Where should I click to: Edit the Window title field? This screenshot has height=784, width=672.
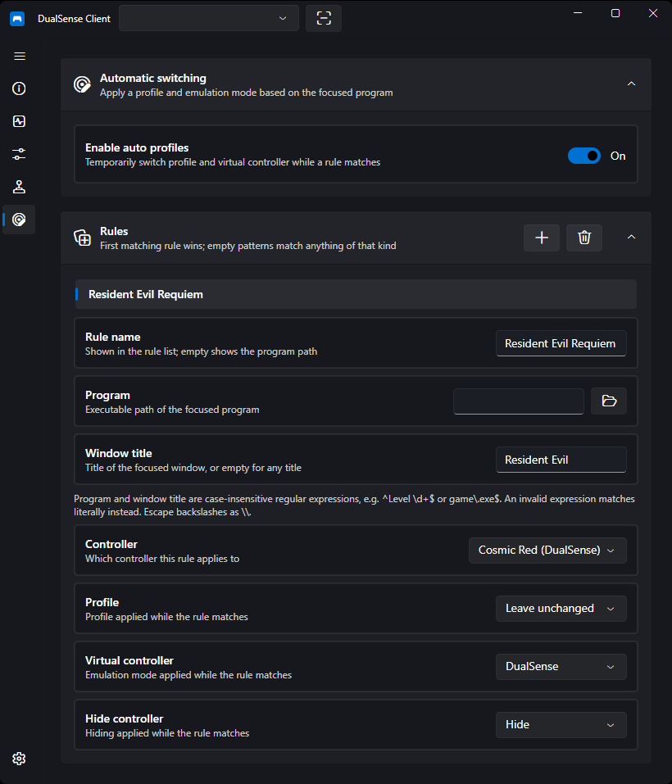(x=561, y=460)
